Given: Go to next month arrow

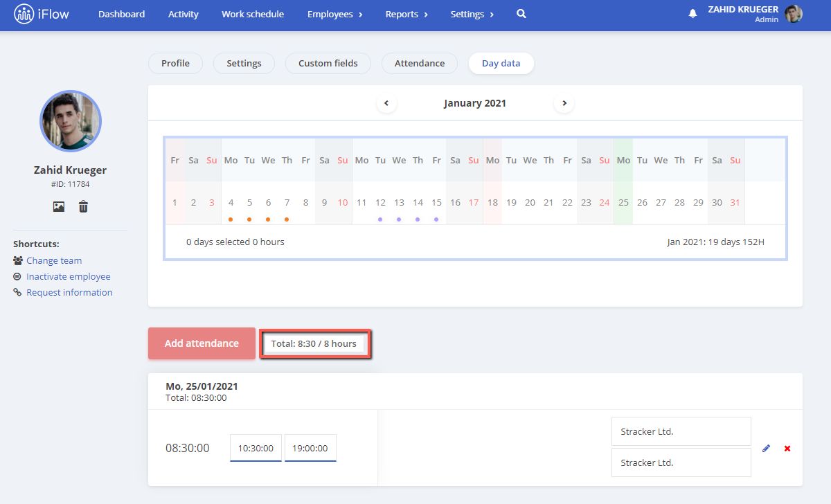Looking at the screenshot, I should [x=564, y=103].
